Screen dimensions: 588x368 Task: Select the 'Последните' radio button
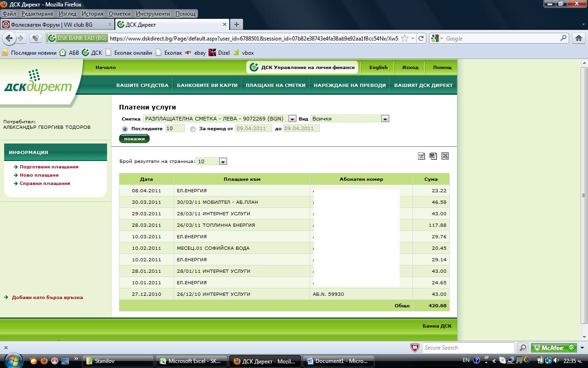[125, 129]
